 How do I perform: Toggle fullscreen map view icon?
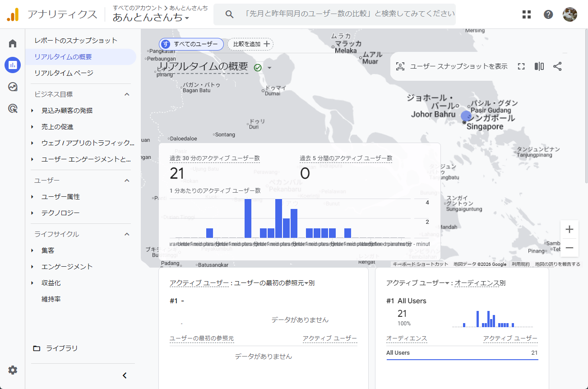(521, 66)
